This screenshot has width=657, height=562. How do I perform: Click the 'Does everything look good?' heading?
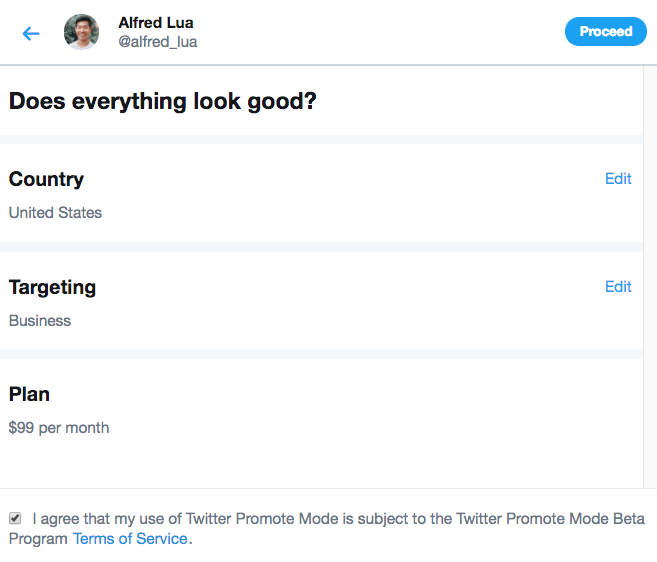click(x=162, y=101)
